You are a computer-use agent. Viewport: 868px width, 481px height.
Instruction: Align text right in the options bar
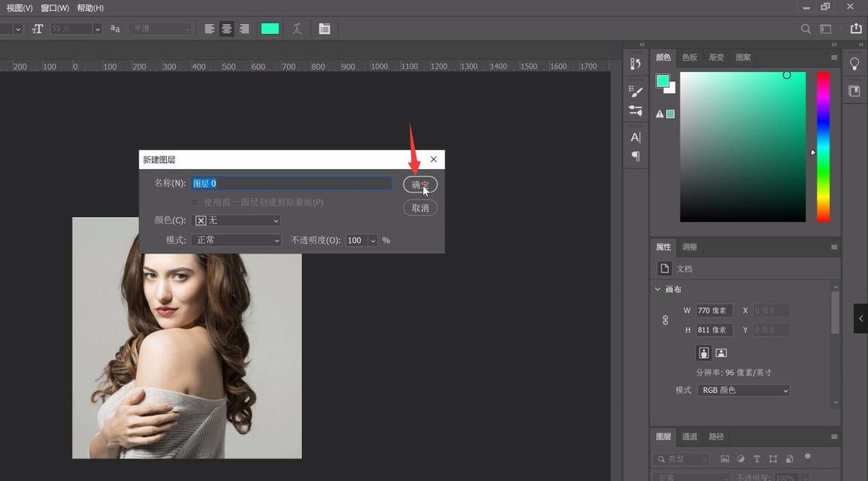coord(243,29)
